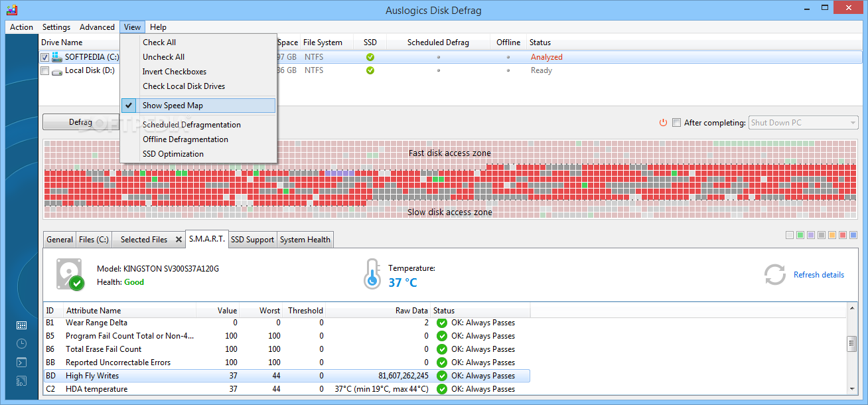Close the Selected Files tab
The width and height of the screenshot is (868, 405).
pyautogui.click(x=179, y=240)
